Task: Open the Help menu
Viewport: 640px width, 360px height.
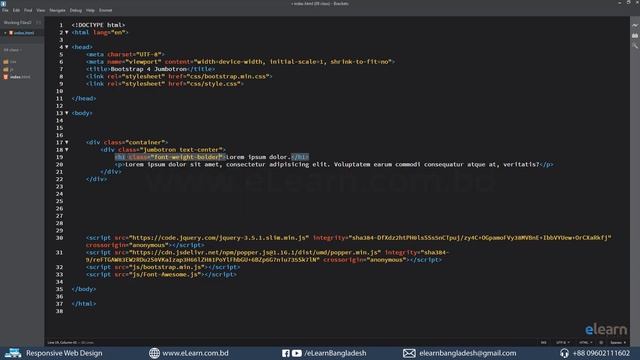Action: pyautogui.click(x=90, y=10)
